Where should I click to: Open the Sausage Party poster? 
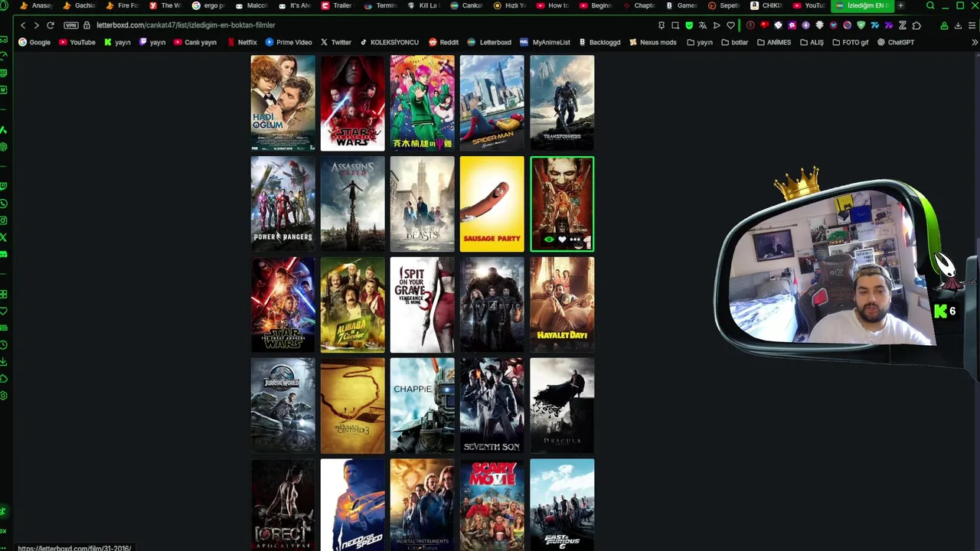pyautogui.click(x=492, y=204)
